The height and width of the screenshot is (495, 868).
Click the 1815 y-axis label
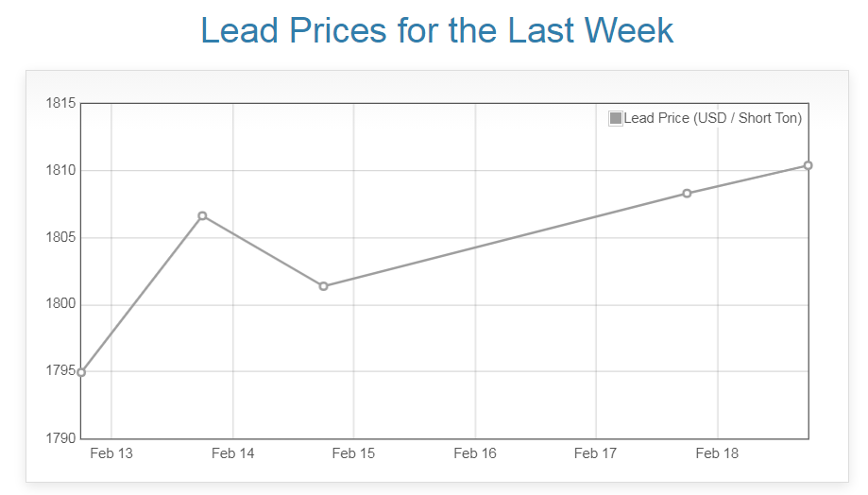(60, 103)
